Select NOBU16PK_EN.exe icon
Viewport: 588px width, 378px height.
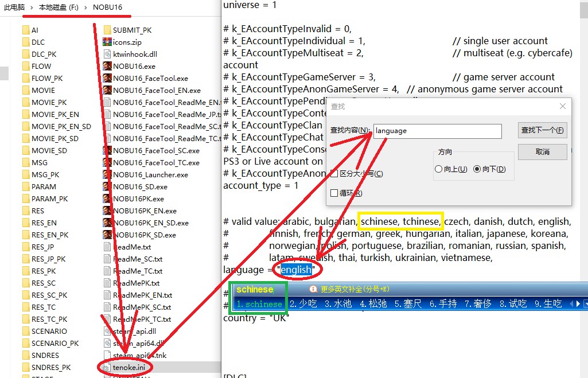(x=107, y=211)
